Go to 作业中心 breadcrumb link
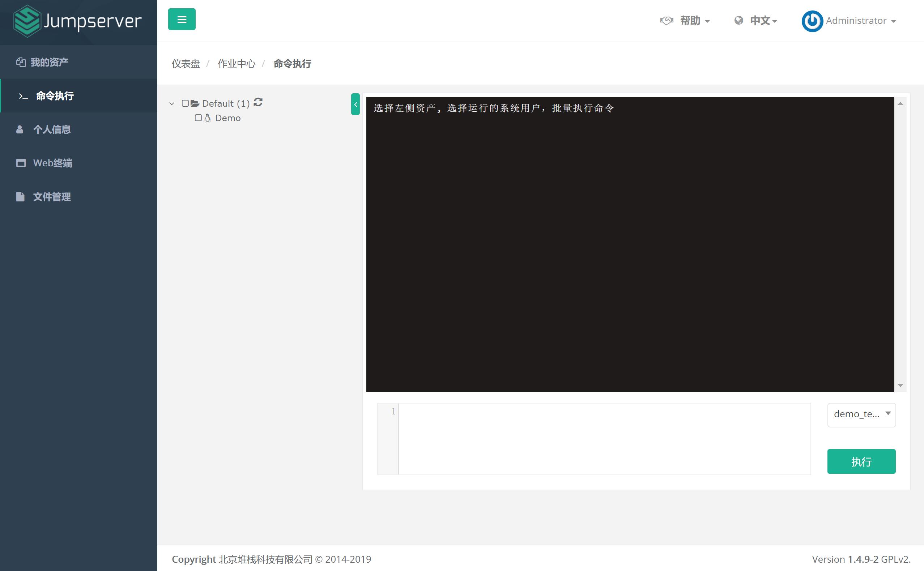This screenshot has height=571, width=924. click(237, 64)
